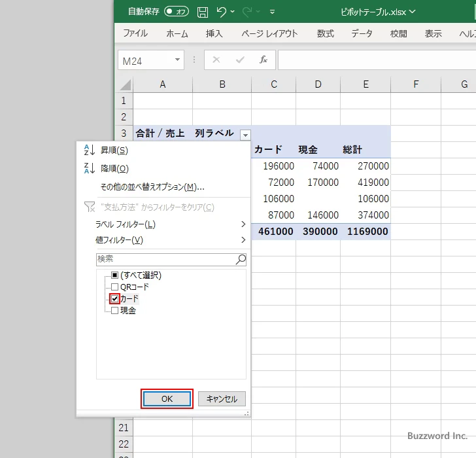The width and height of the screenshot is (476, 458).
Task: Check the QRコード checkbox
Action: point(114,287)
